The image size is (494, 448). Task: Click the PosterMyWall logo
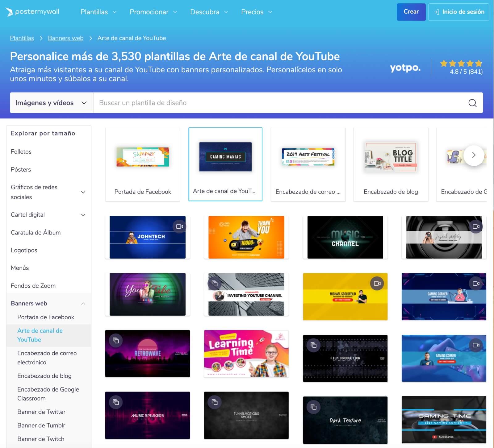tap(32, 12)
